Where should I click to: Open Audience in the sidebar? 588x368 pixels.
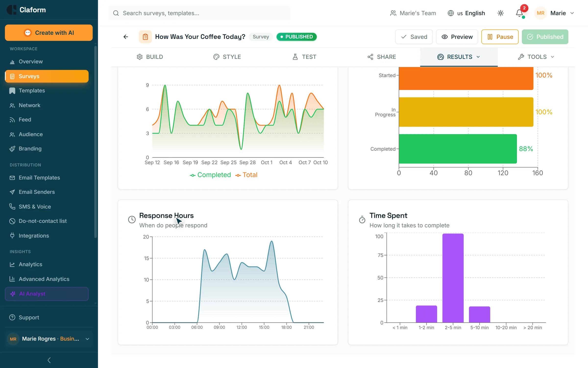[x=47, y=134]
